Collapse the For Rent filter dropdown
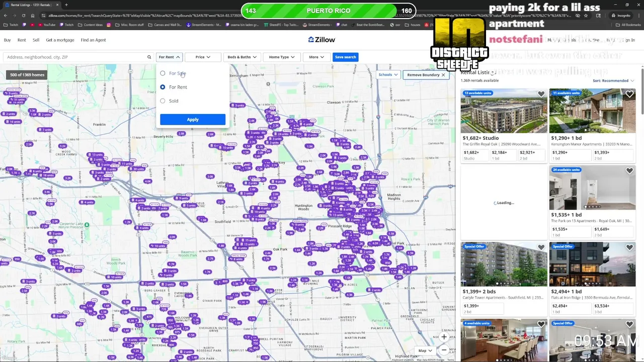Screen dimensions: 644x362 coord(169,57)
